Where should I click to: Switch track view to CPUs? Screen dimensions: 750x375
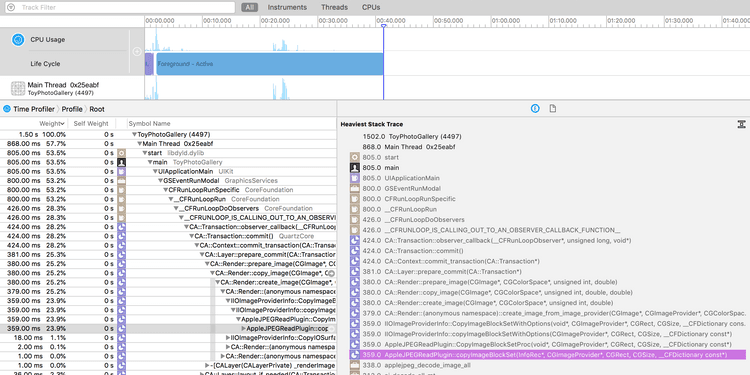(x=371, y=7)
